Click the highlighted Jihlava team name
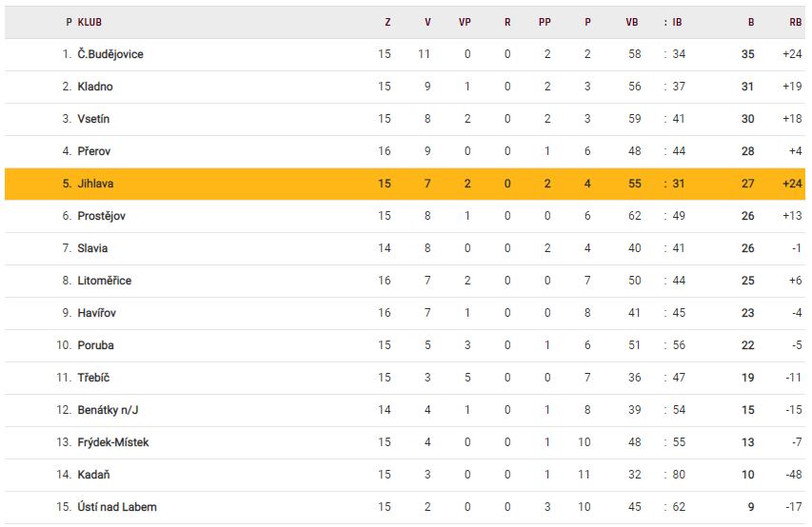Image resolution: width=812 pixels, height=527 pixels. (95, 184)
